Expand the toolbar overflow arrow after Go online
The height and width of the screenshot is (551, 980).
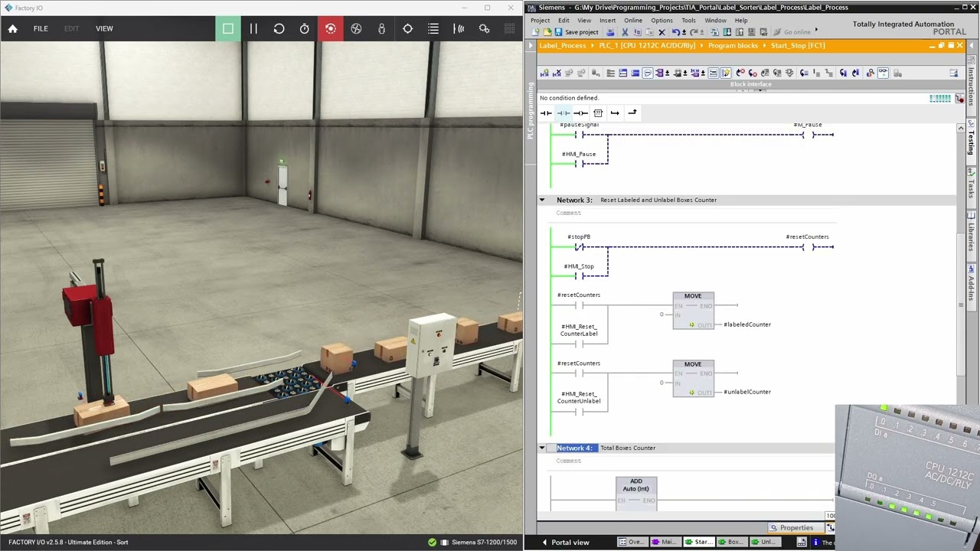pos(816,30)
